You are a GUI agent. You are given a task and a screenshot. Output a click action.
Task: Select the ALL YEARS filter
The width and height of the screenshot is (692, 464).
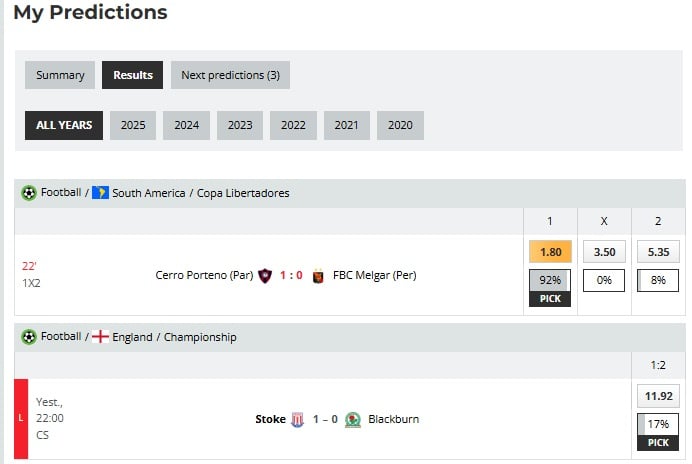pos(64,125)
